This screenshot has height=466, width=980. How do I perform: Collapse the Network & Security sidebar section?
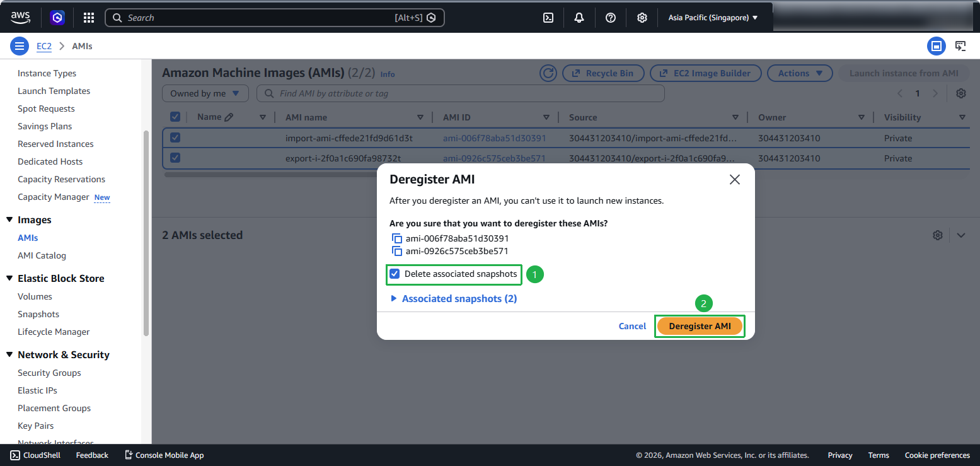coord(9,354)
